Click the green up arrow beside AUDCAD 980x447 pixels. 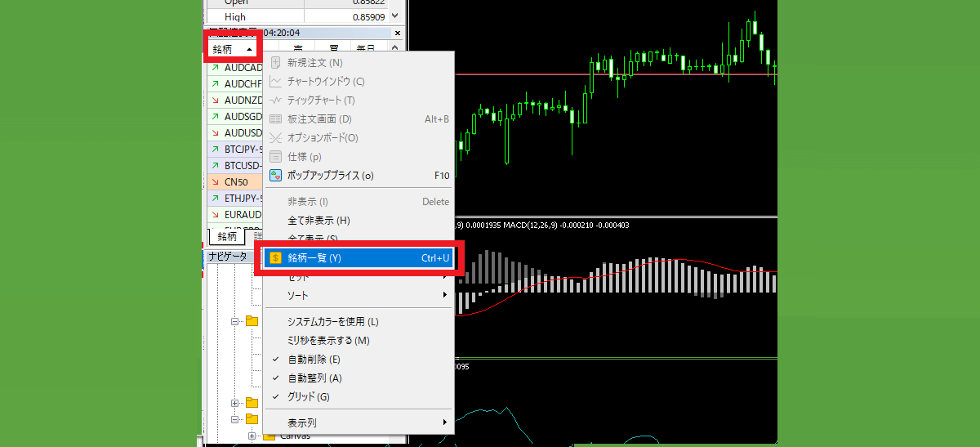(x=214, y=68)
